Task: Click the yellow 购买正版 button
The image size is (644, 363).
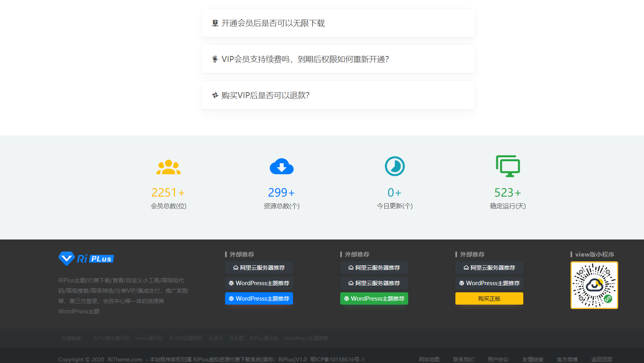Action: pyautogui.click(x=489, y=299)
